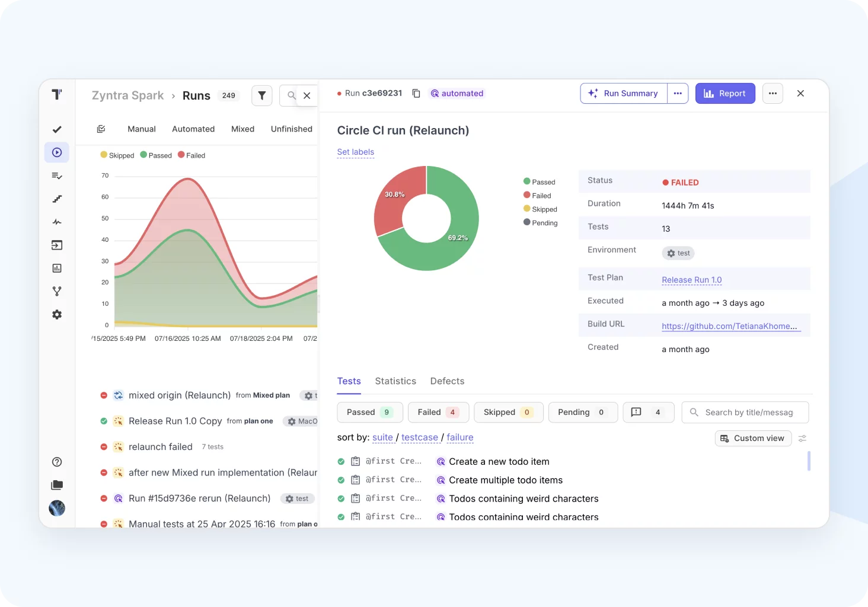Switch to the Statistics tab
The height and width of the screenshot is (607, 868).
tap(395, 381)
